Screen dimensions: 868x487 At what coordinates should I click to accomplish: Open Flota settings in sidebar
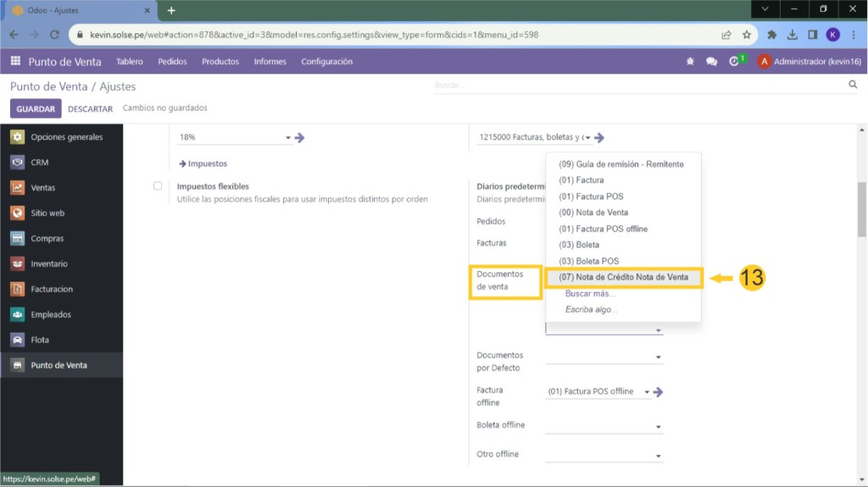40,340
